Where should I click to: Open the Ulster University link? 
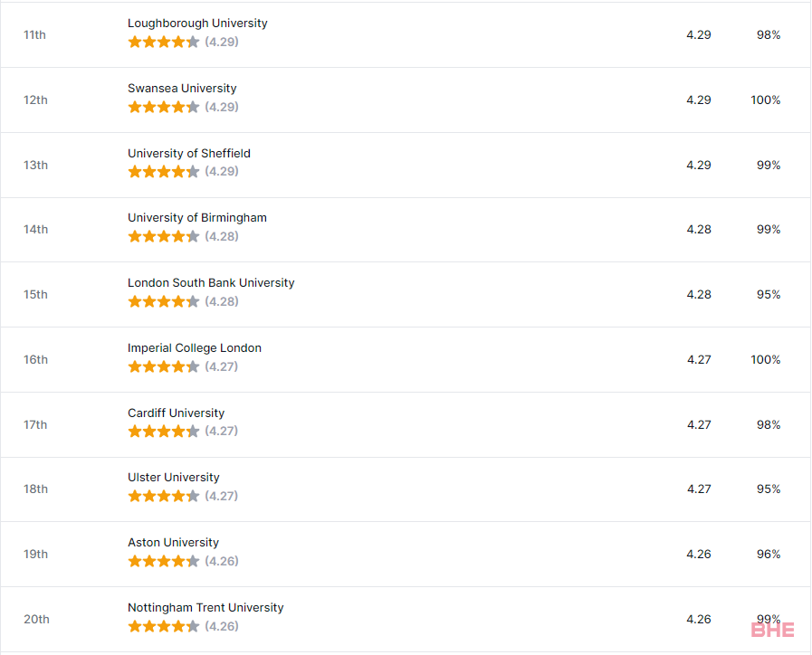click(x=174, y=478)
